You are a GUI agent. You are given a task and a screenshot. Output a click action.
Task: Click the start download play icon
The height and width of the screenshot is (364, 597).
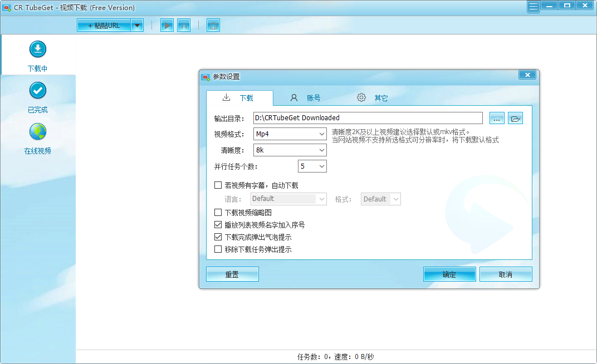[x=167, y=26]
